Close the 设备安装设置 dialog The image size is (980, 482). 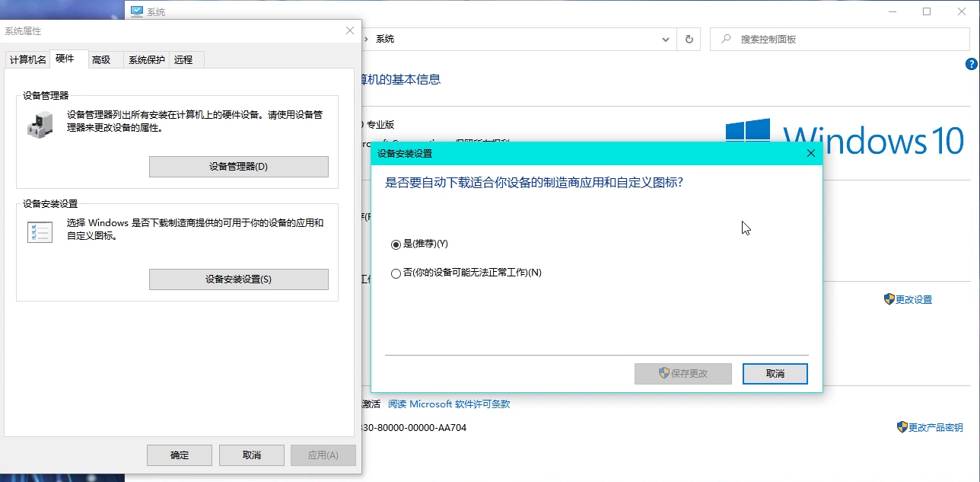tap(810, 153)
